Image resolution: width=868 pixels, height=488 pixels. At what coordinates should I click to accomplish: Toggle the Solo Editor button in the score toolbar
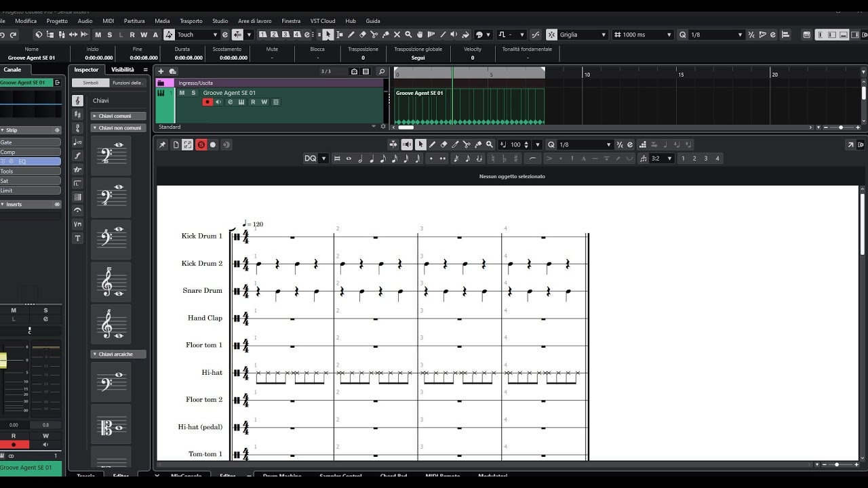tap(201, 144)
